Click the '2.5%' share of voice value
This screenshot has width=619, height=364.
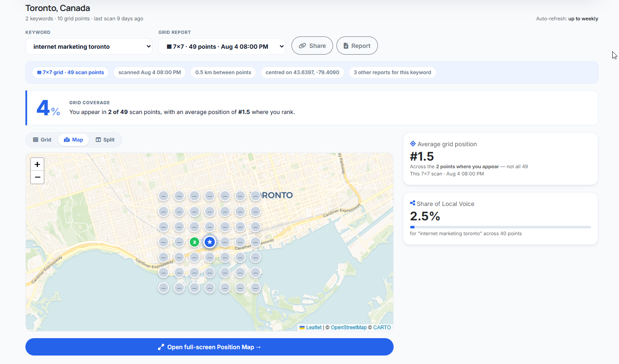tap(425, 216)
